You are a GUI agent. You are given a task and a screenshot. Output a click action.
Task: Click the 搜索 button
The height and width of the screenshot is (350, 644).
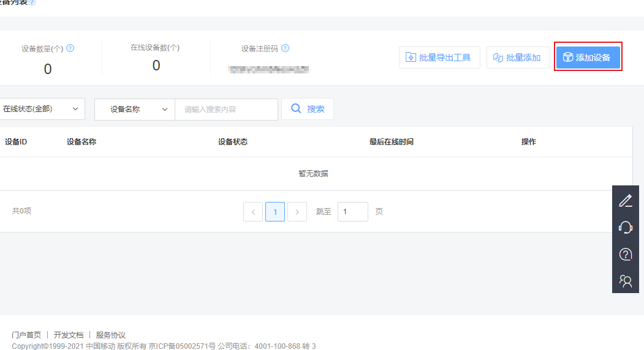point(307,109)
